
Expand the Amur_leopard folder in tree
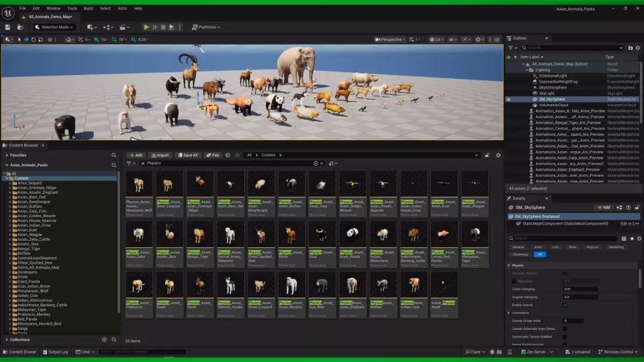coord(10,183)
